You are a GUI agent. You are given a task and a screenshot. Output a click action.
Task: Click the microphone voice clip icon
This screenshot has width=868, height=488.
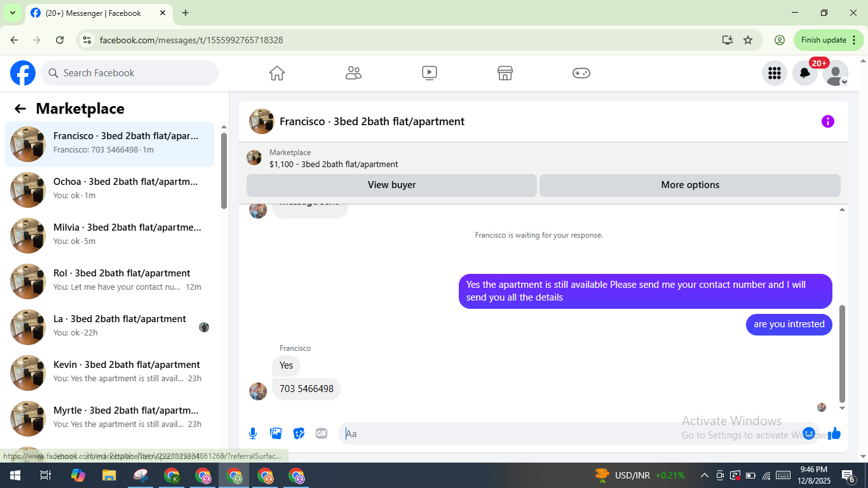[x=253, y=433]
